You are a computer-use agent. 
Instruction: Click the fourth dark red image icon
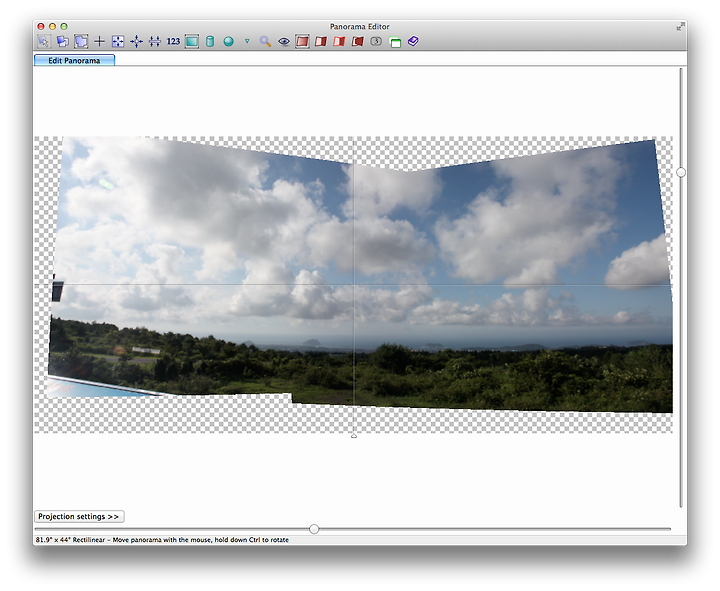(x=357, y=41)
